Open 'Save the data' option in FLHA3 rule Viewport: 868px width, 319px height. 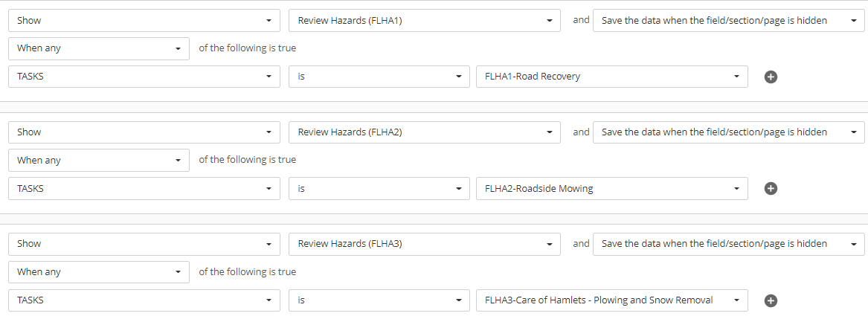(x=728, y=244)
